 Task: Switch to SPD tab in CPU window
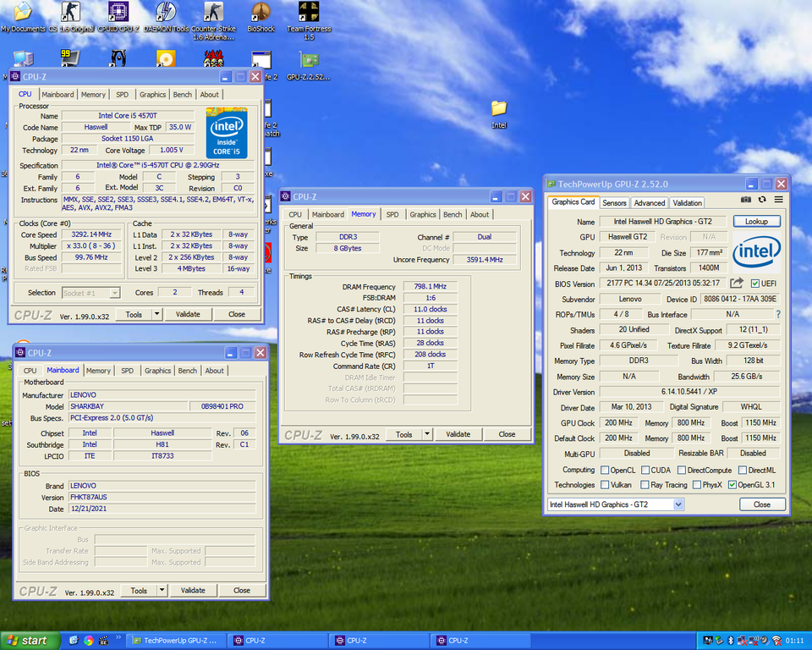point(122,94)
